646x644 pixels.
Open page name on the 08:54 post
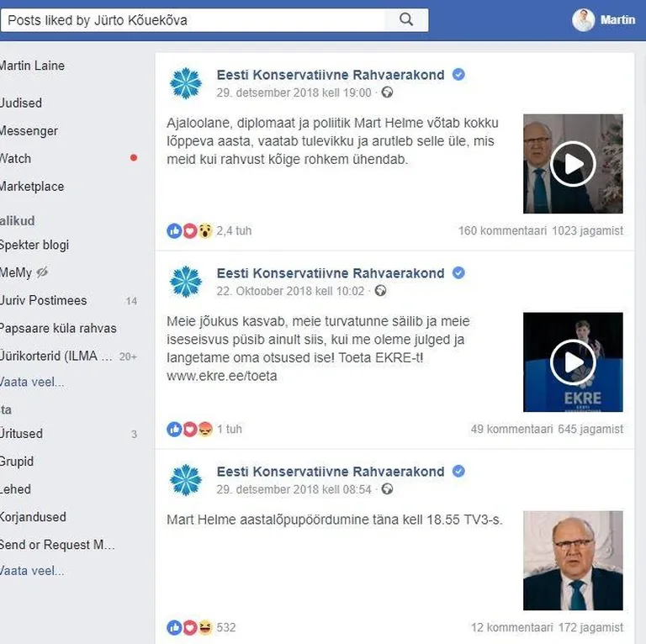pos(331,472)
